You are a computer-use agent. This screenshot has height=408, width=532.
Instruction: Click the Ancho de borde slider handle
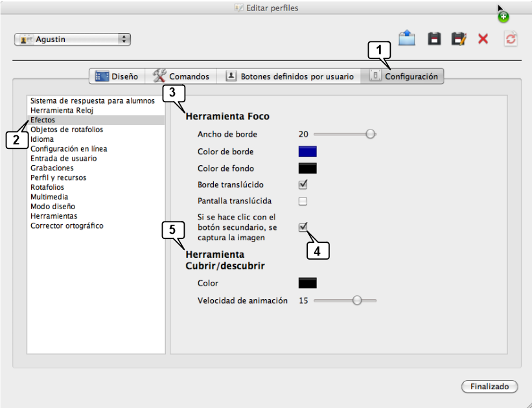pyautogui.click(x=370, y=134)
